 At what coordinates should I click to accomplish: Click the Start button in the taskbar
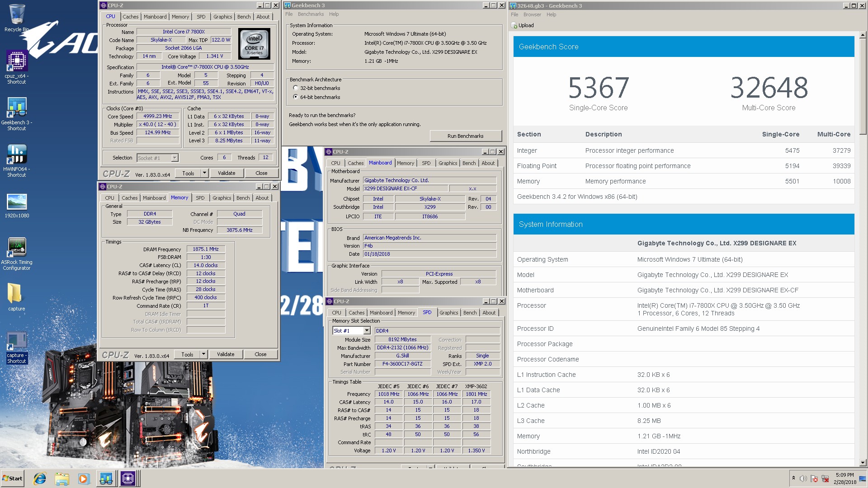(12, 479)
